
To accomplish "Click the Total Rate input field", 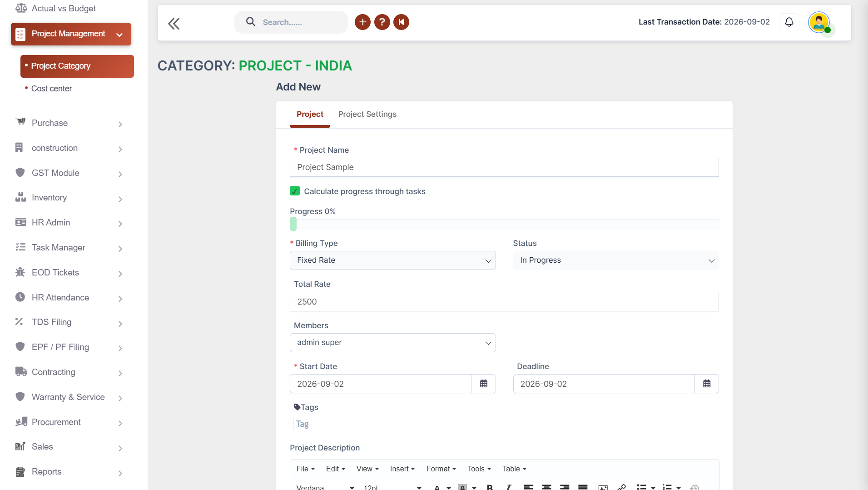I will [x=504, y=302].
